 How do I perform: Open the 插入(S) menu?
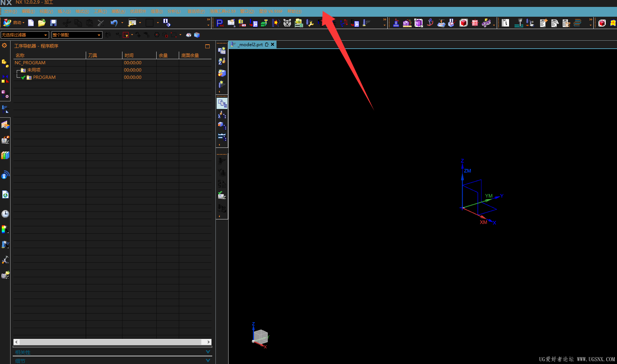(64, 11)
